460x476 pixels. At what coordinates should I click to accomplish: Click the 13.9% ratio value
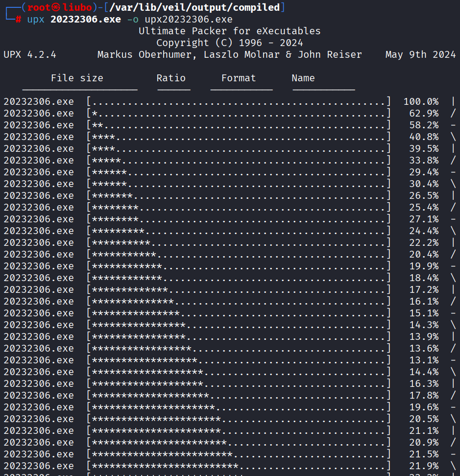[424, 337]
